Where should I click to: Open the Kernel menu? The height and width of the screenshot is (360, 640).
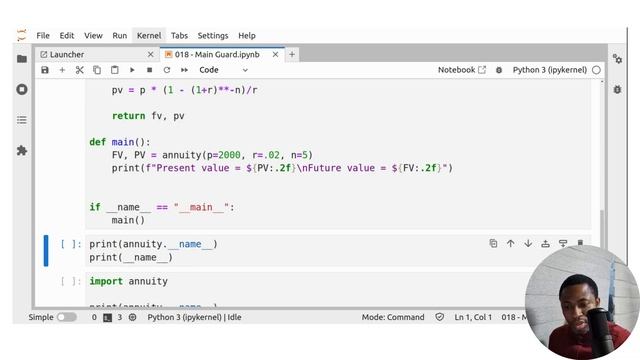click(x=149, y=36)
